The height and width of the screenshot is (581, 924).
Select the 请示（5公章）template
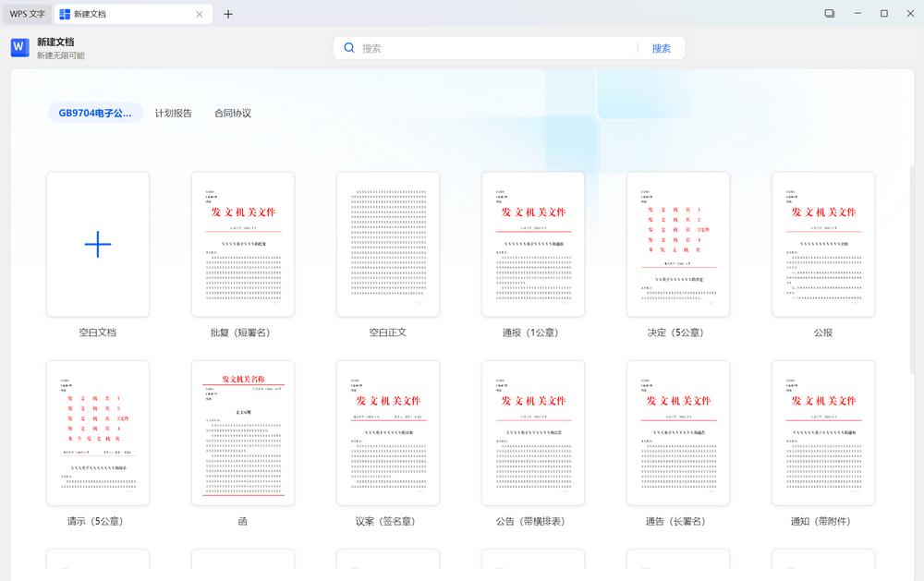point(97,432)
